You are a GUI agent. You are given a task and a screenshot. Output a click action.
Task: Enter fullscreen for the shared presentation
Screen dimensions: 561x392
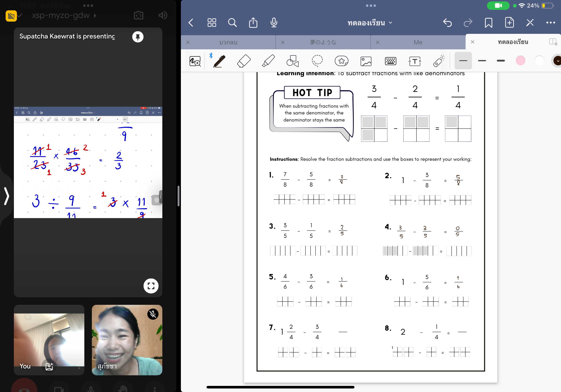tap(151, 286)
